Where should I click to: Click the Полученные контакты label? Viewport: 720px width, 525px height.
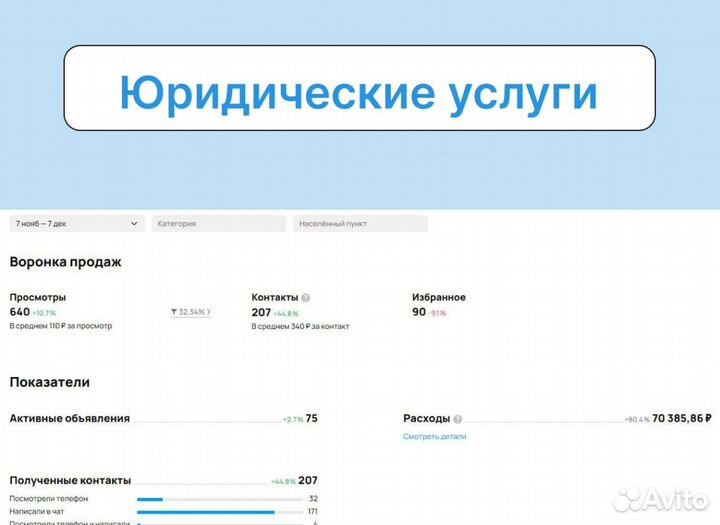point(70,480)
